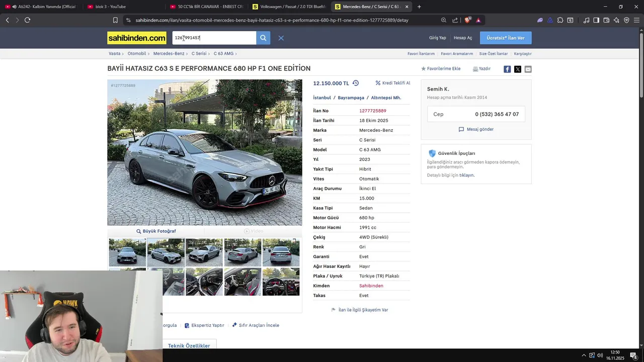Show hidden system tray icons

(x=584, y=355)
